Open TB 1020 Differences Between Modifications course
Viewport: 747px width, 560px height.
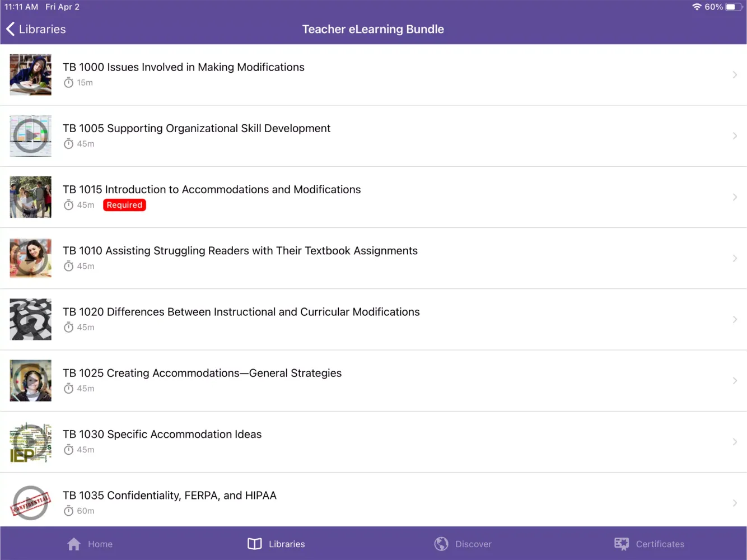[x=241, y=312]
